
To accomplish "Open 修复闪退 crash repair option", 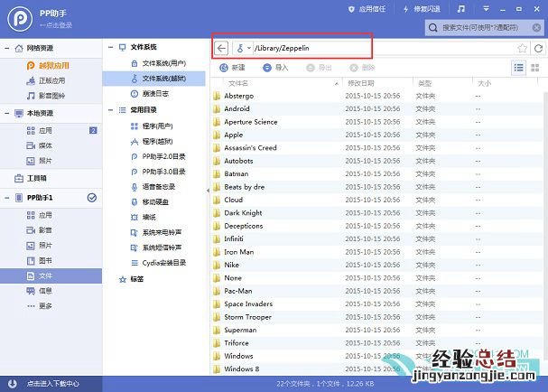I will (422, 9).
